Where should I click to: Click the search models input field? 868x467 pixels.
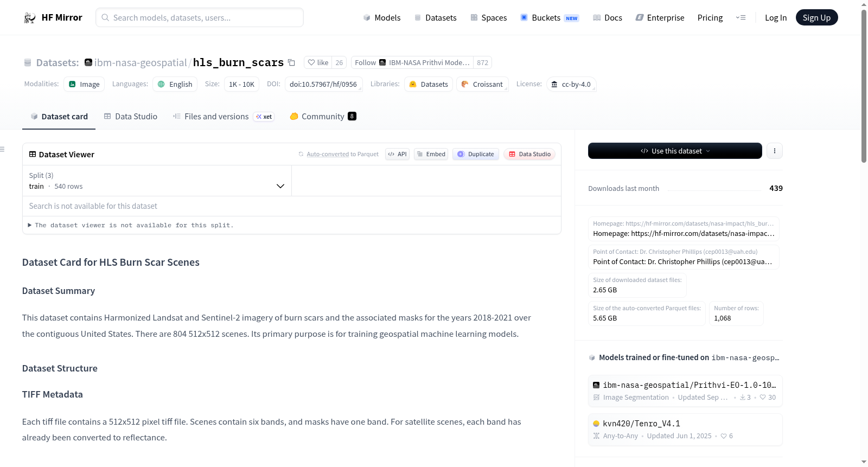[200, 17]
